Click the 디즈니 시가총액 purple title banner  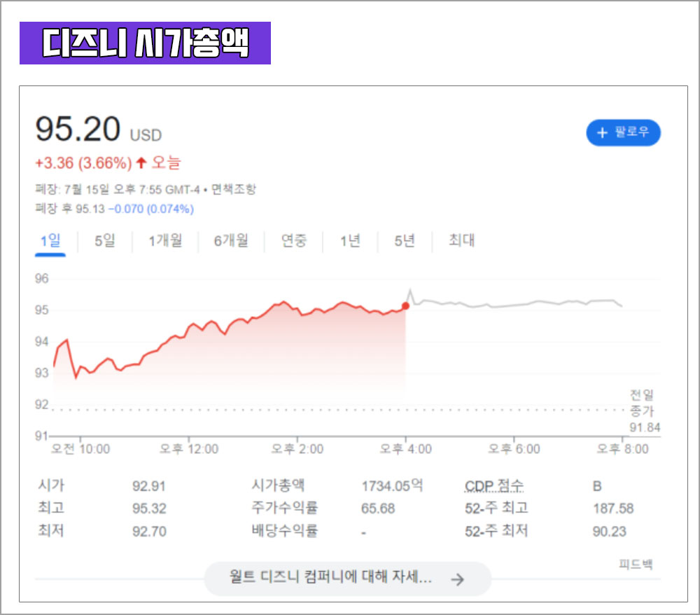tap(145, 43)
